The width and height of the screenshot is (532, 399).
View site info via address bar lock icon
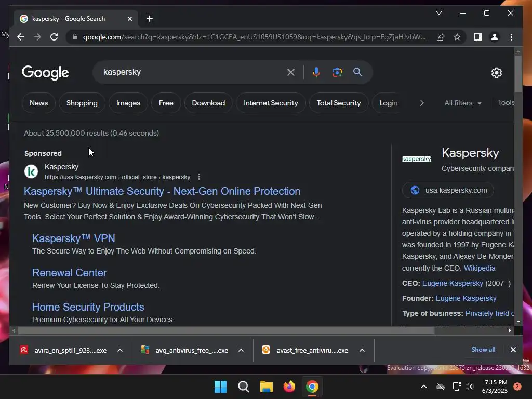[x=75, y=37]
